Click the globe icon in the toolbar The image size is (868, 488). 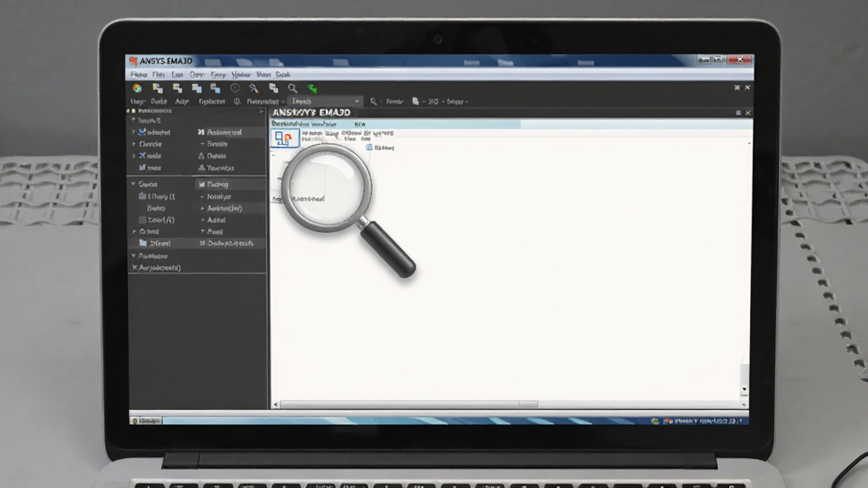[x=137, y=88]
